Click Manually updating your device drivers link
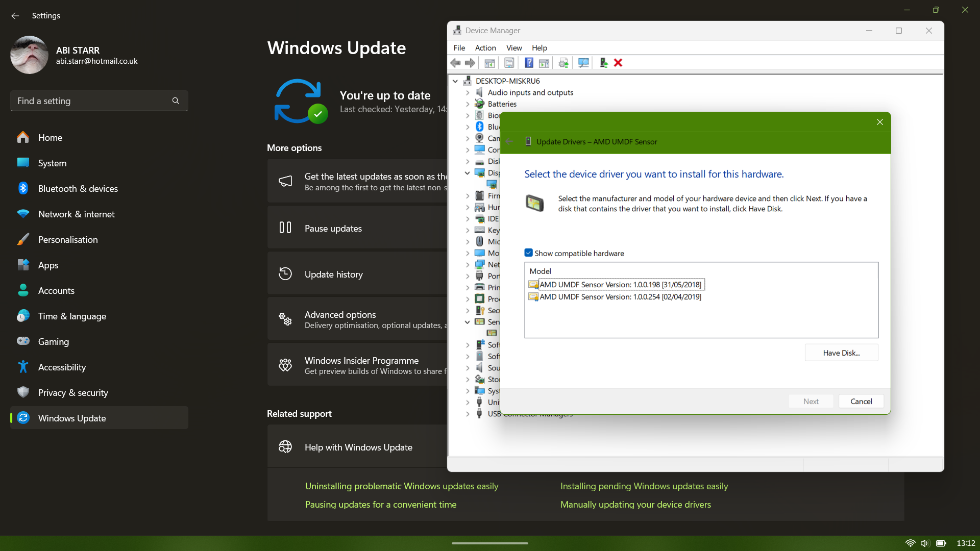This screenshot has width=980, height=551. pyautogui.click(x=635, y=505)
